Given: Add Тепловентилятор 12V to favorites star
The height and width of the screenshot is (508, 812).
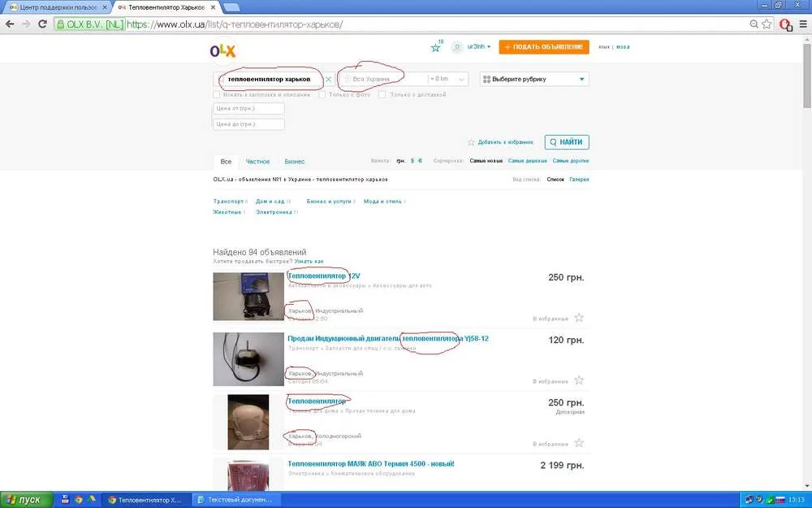Looking at the screenshot, I should (x=579, y=317).
